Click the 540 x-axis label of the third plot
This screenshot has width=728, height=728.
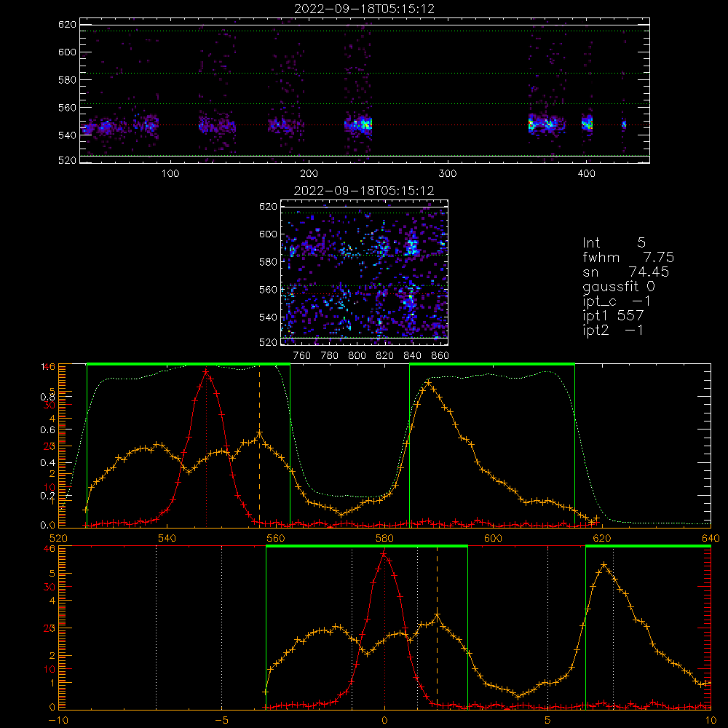pyautogui.click(x=167, y=538)
